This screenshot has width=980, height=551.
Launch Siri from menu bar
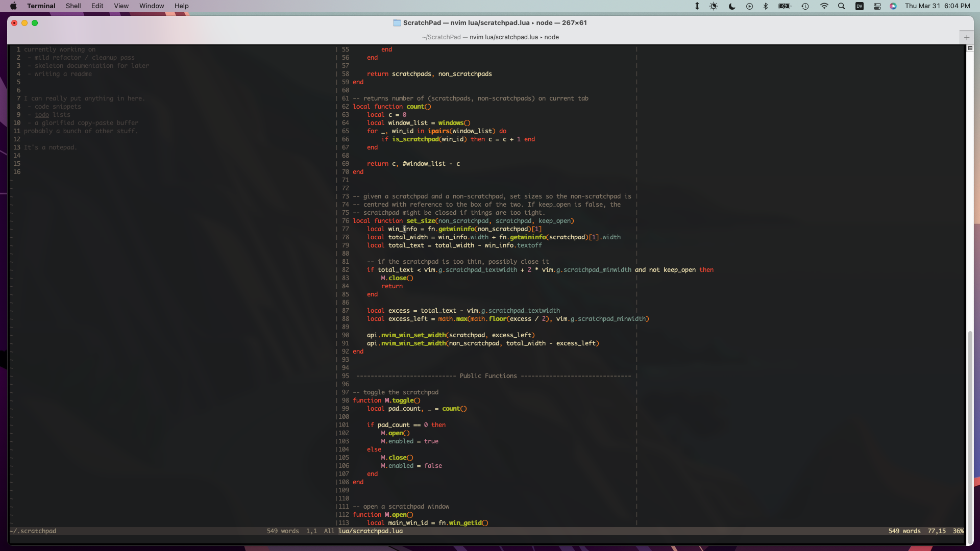click(x=893, y=6)
